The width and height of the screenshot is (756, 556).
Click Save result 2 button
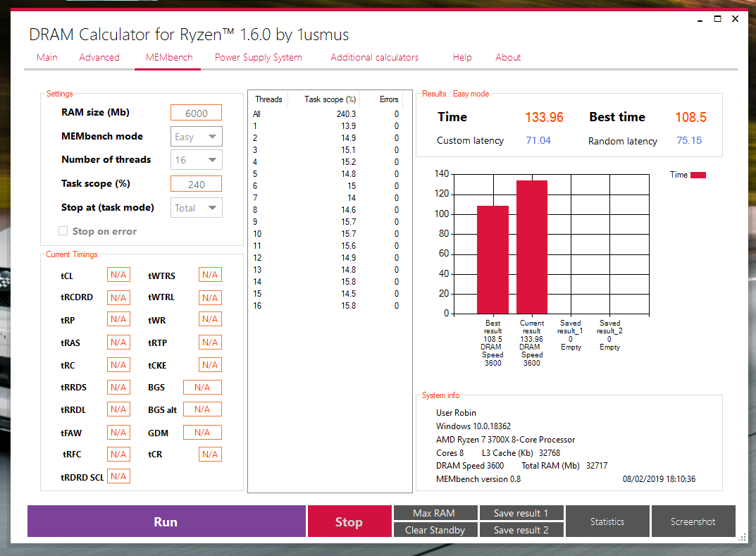click(x=521, y=529)
